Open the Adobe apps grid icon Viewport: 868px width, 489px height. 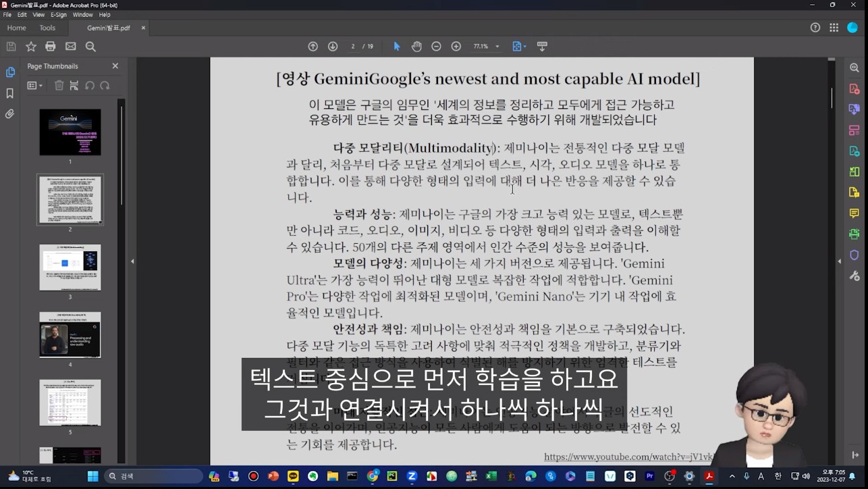[x=834, y=28]
